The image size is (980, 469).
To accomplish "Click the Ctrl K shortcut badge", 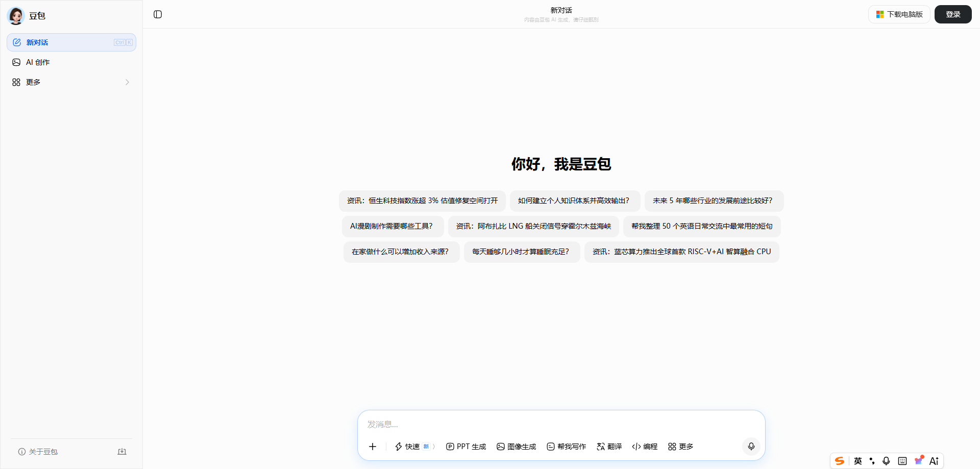I will click(x=124, y=42).
